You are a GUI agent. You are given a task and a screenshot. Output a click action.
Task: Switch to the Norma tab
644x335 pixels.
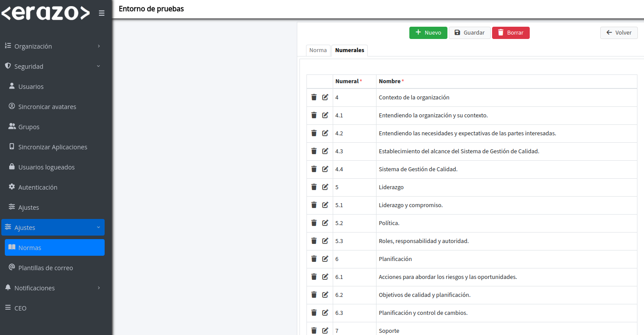(318, 50)
